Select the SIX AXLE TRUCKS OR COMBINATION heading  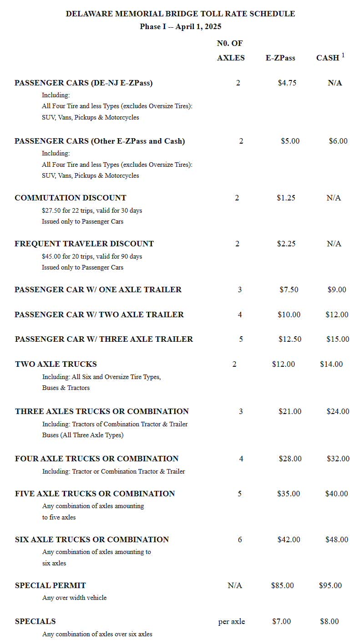pos(92,539)
